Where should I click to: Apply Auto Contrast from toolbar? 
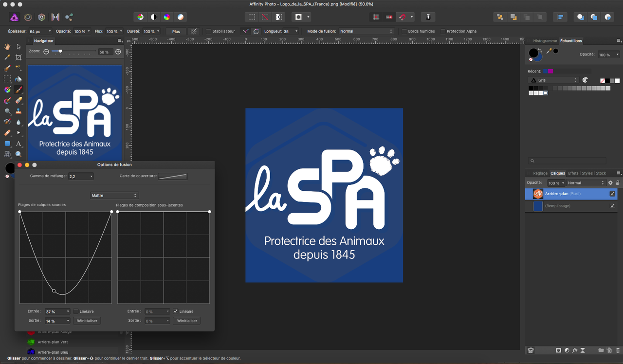pos(154,17)
